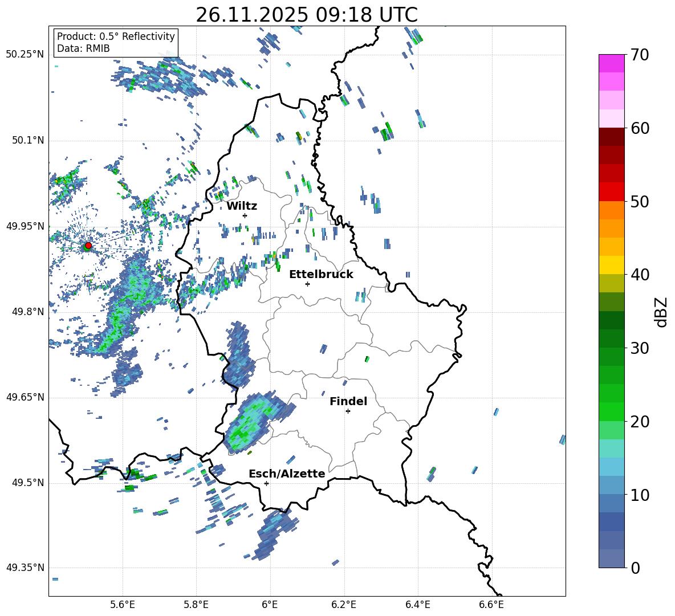Select the Ettelbruck map label
Viewport: 675px width, 616px height.
click(x=321, y=275)
